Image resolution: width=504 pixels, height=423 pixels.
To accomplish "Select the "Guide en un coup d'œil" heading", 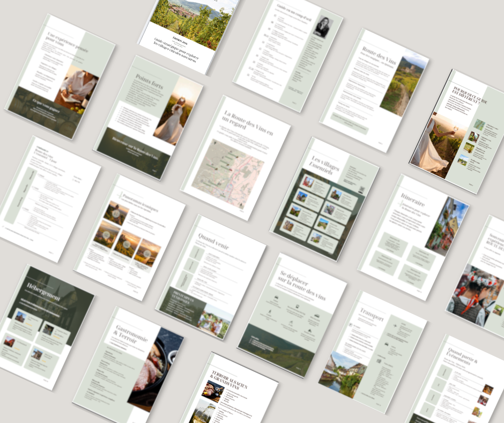I will click(x=294, y=13).
